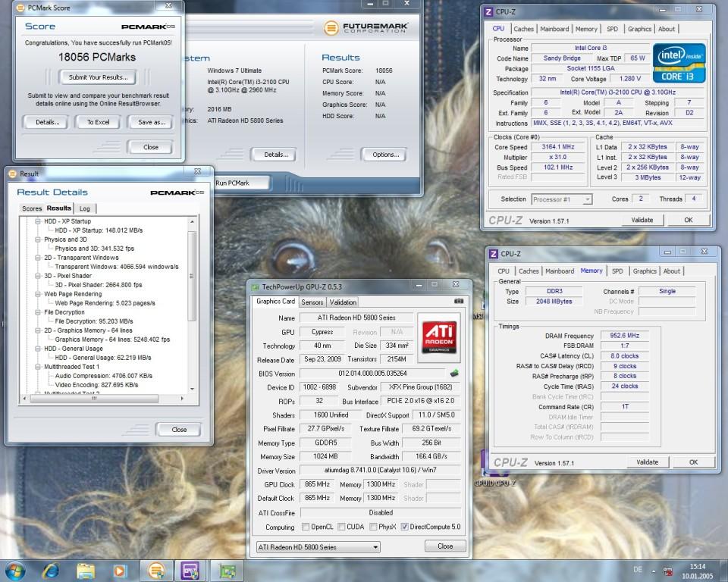Open SPD tab in lower CPU-Z window

(617, 271)
